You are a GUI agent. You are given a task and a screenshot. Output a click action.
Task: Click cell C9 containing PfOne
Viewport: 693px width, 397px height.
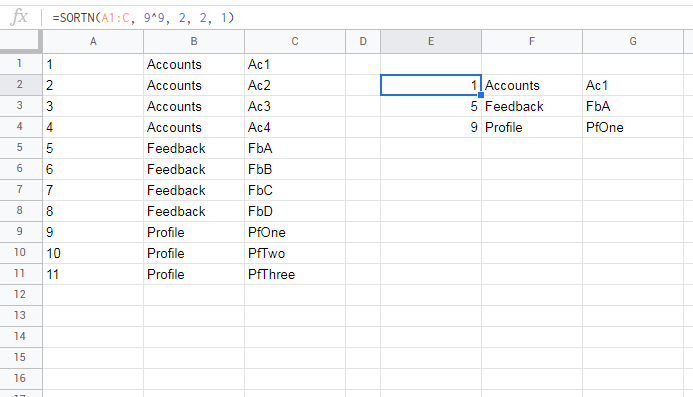click(295, 232)
